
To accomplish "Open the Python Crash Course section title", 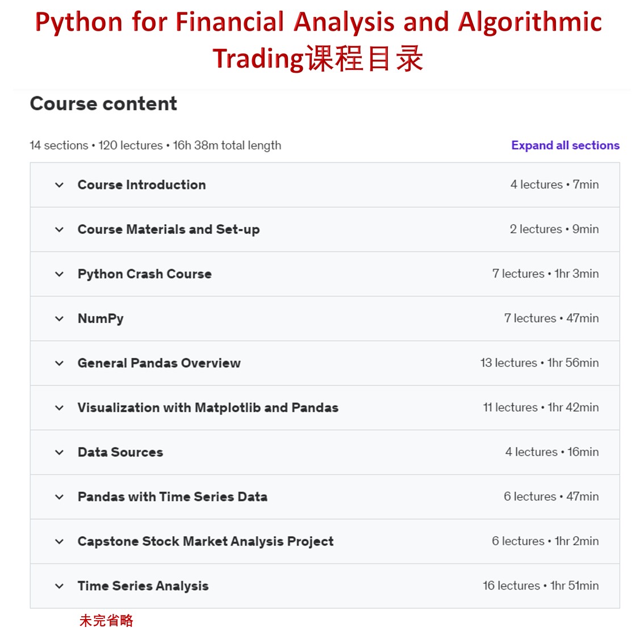I will [x=145, y=274].
